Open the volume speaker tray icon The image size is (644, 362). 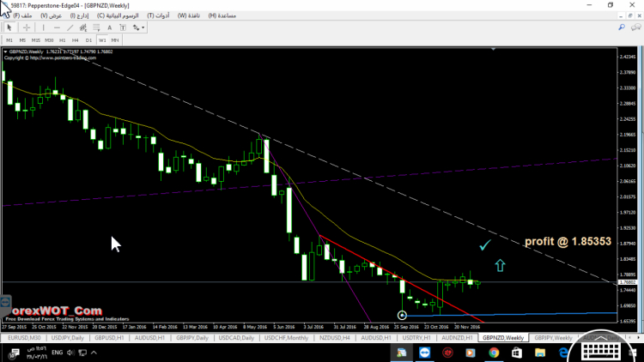pyautogui.click(x=70, y=353)
